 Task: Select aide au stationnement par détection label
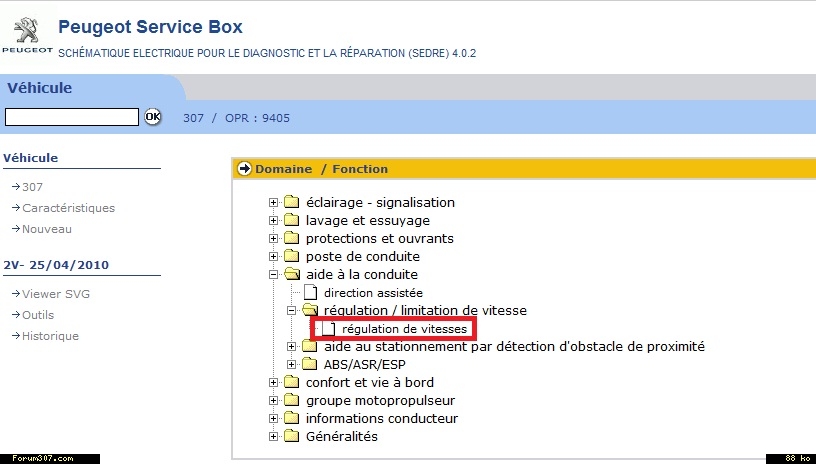click(514, 346)
